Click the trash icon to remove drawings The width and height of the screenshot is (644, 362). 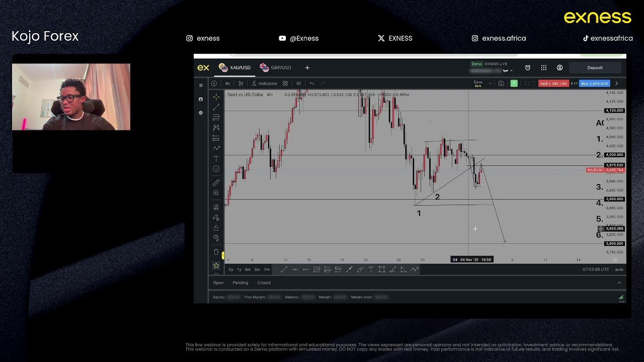point(216,251)
